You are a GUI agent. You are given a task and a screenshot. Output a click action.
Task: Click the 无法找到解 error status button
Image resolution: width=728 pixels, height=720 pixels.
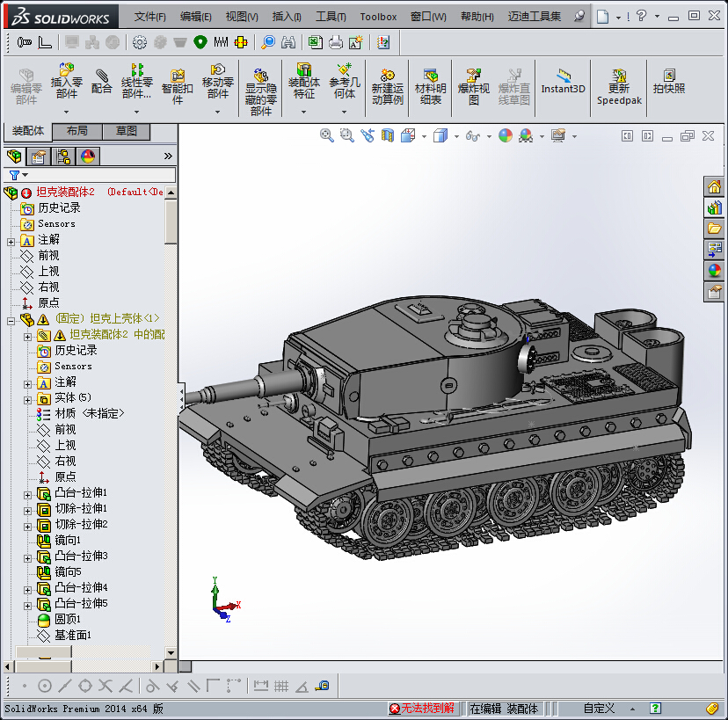[424, 708]
